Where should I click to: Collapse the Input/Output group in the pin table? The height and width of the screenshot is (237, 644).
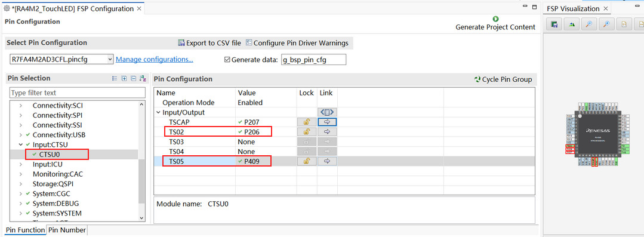tap(159, 112)
